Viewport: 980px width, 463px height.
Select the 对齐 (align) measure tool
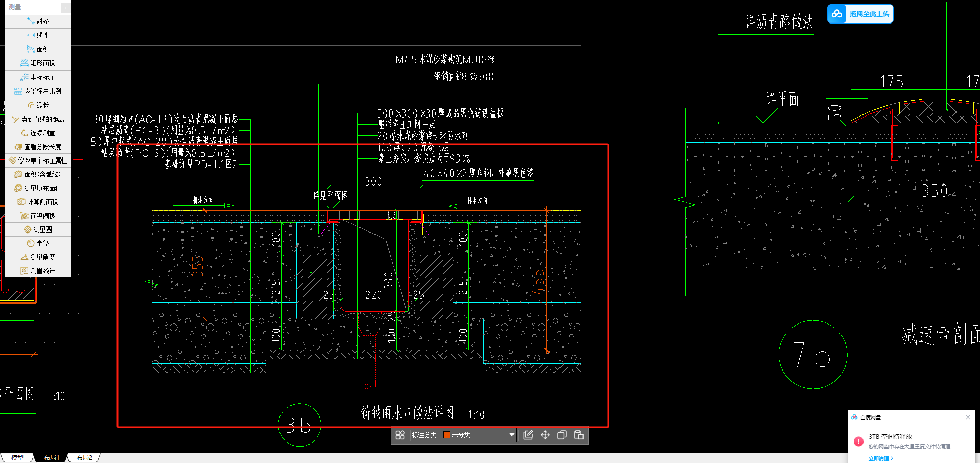(38, 21)
